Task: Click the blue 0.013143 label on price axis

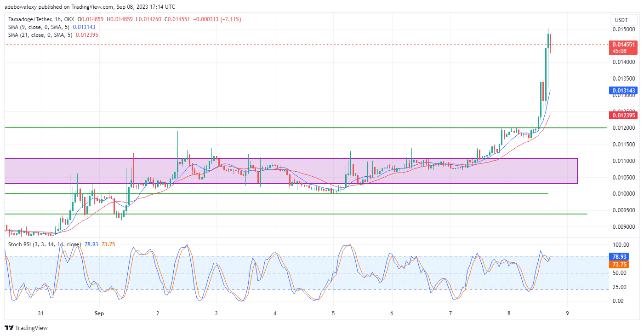Action: click(623, 91)
